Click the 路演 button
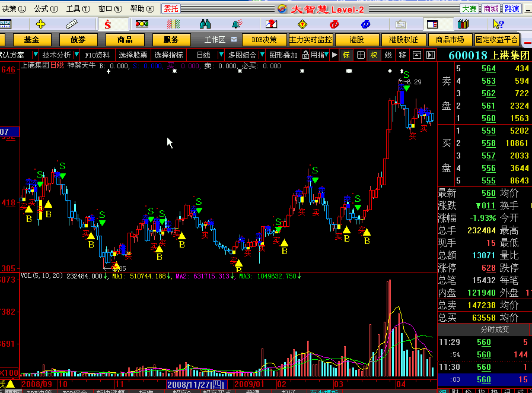This screenshot has height=393, width=532. pos(512,9)
